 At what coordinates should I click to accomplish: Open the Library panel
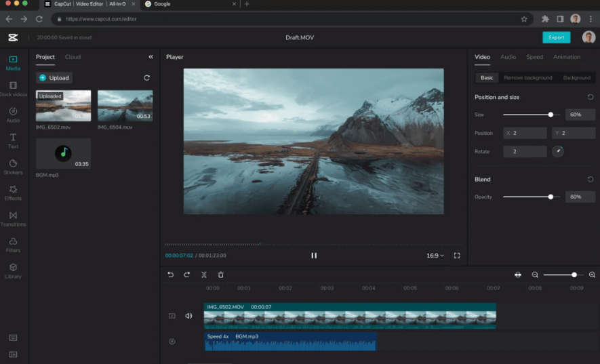[13, 271]
